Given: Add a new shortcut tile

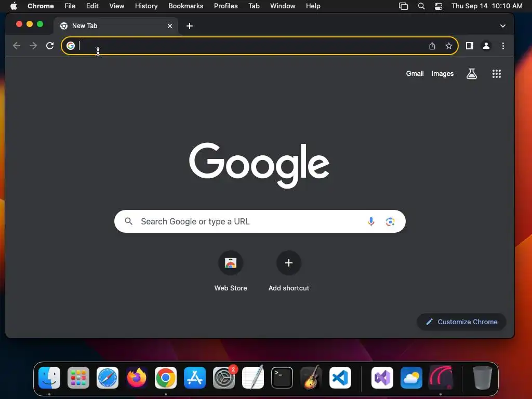Looking at the screenshot, I should tap(289, 263).
